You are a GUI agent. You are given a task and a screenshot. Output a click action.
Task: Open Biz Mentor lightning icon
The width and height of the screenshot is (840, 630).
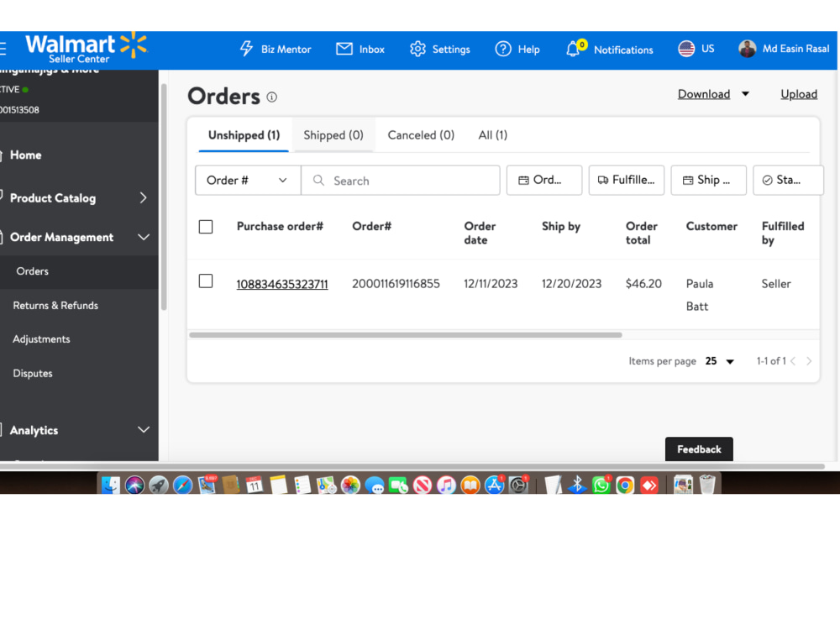[x=246, y=49]
